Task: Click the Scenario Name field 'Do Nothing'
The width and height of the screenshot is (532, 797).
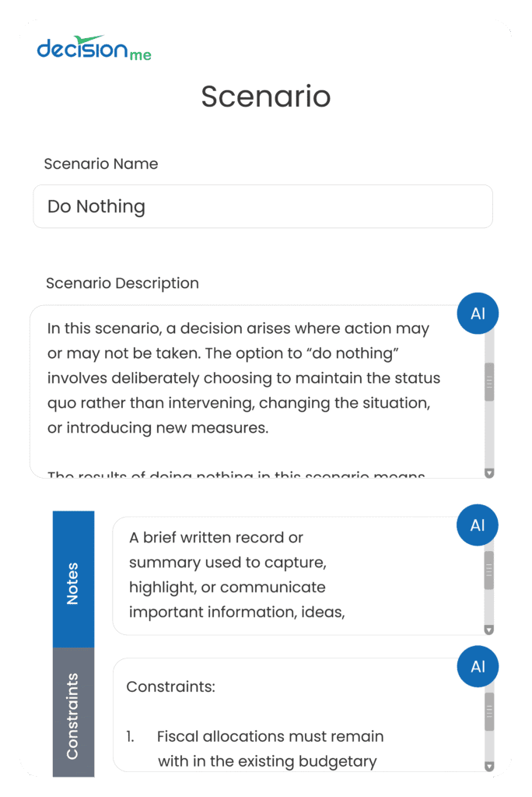Action: point(262,206)
